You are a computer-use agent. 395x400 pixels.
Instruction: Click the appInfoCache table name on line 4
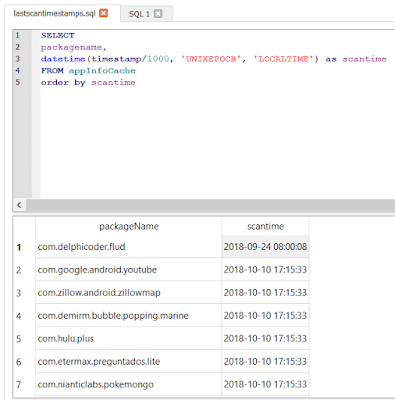102,71
